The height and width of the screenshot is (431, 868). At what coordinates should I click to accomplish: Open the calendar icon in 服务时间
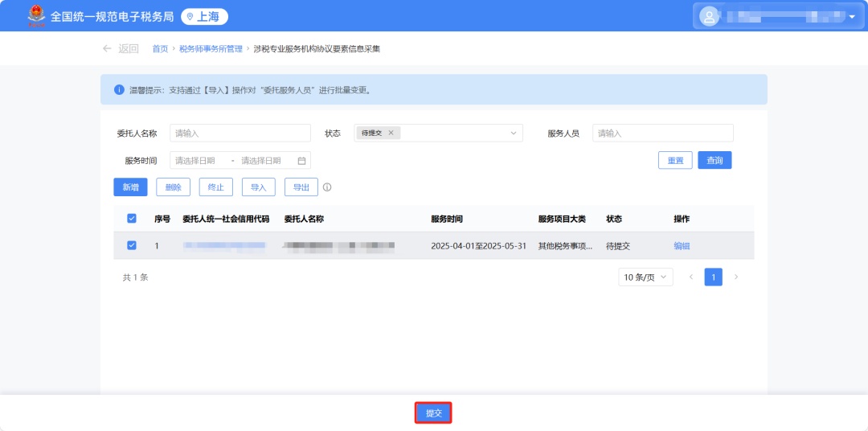[x=301, y=160]
